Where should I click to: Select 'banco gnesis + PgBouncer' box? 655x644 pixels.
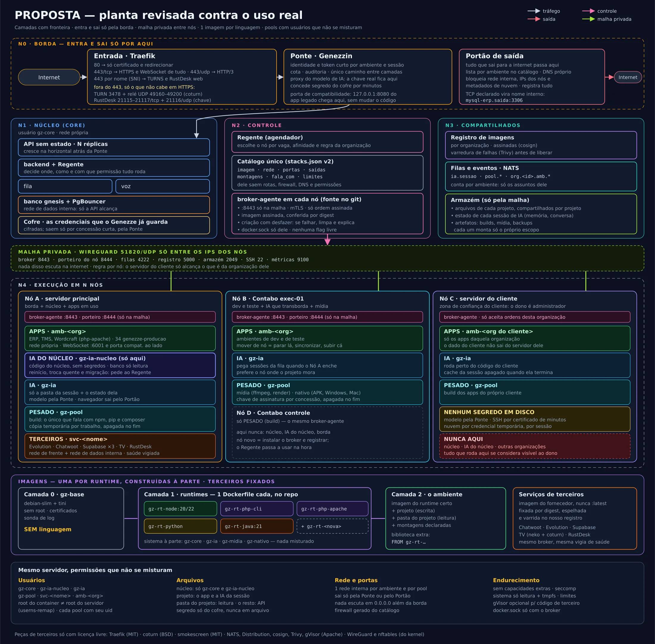(x=114, y=205)
